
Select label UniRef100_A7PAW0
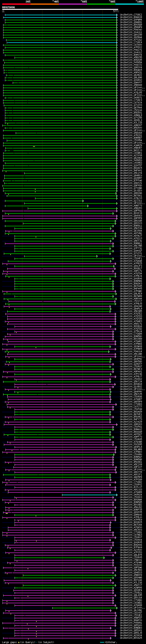coord(131,291)
